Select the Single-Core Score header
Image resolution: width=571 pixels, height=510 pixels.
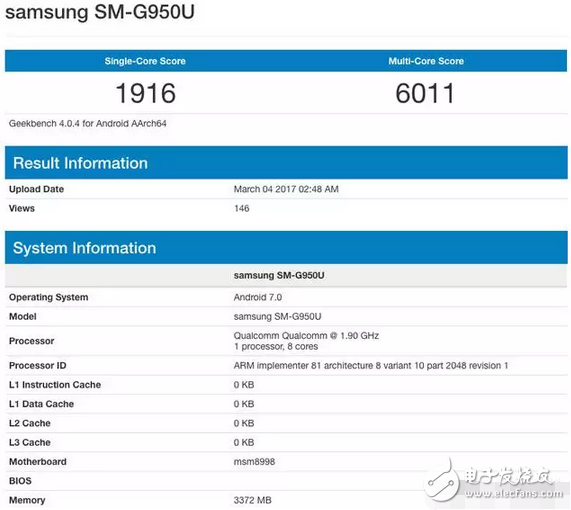(145, 61)
